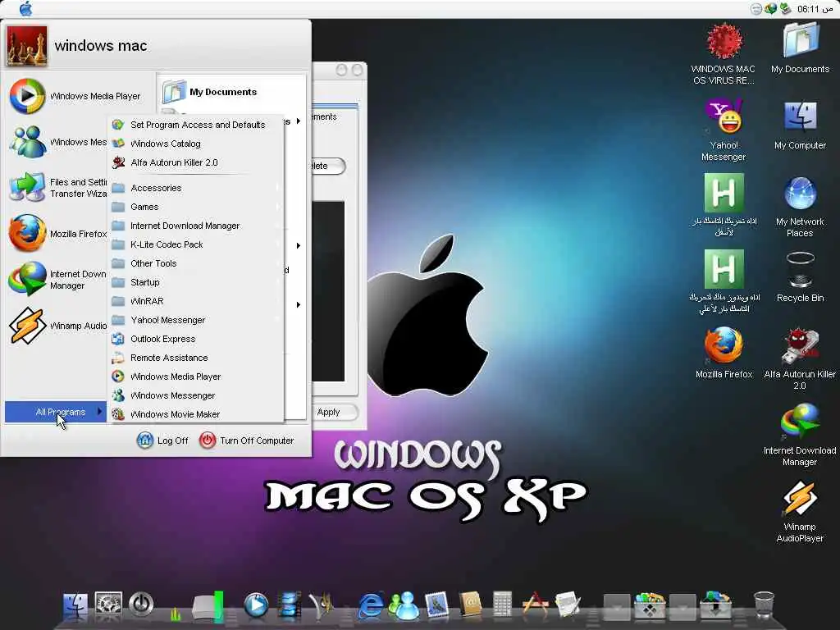Viewport: 840px width, 630px height.
Task: Open Internet Explorer icon in dock
Action: pyautogui.click(x=371, y=606)
